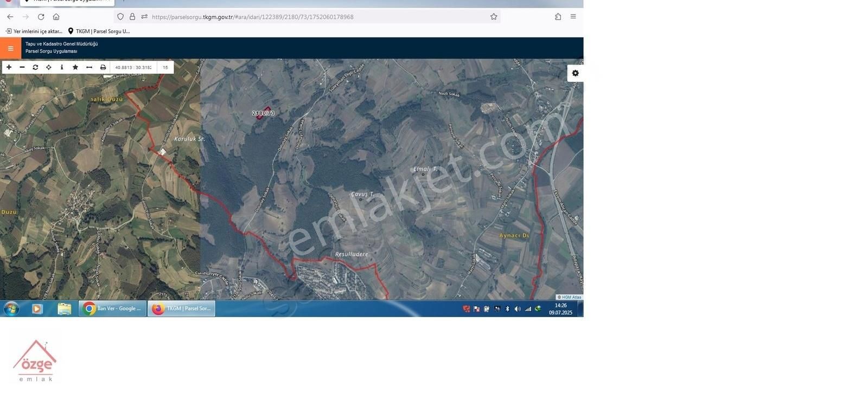Switch to Chrome İlan Ver taskbar window
Screen dimensions: 868x393
pos(112,308)
